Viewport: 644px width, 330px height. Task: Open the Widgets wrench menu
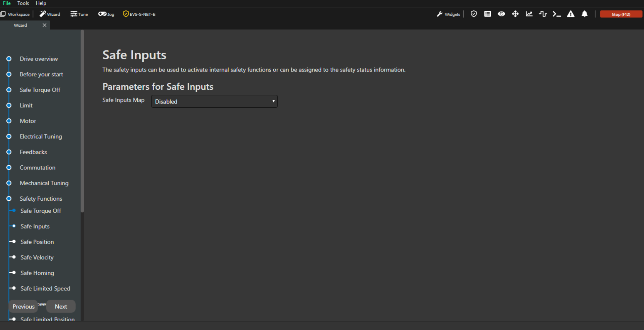(448, 14)
